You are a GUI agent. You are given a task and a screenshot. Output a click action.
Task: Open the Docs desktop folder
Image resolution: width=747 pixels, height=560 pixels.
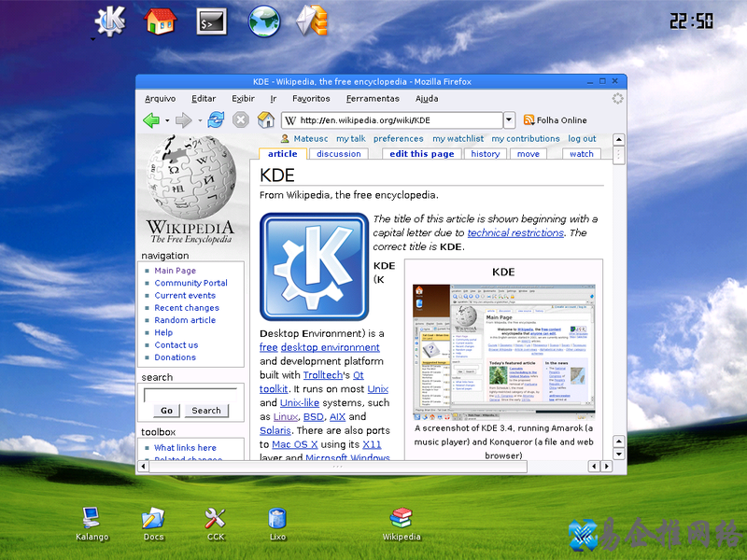click(153, 524)
